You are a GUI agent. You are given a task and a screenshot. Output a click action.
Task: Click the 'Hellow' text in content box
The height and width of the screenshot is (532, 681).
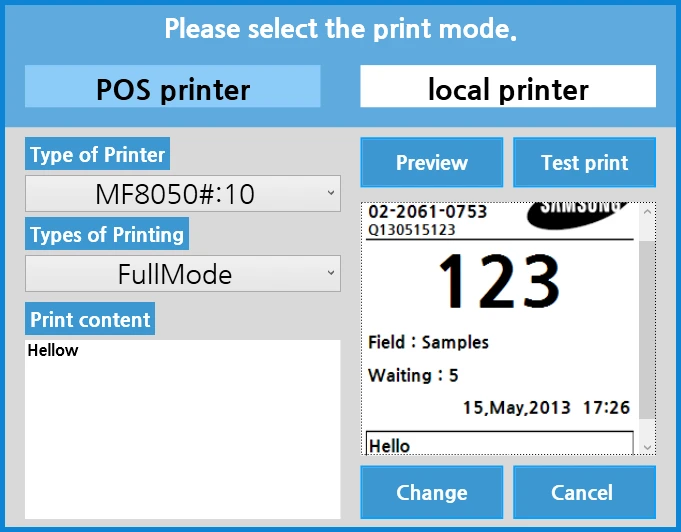pyautogui.click(x=53, y=350)
